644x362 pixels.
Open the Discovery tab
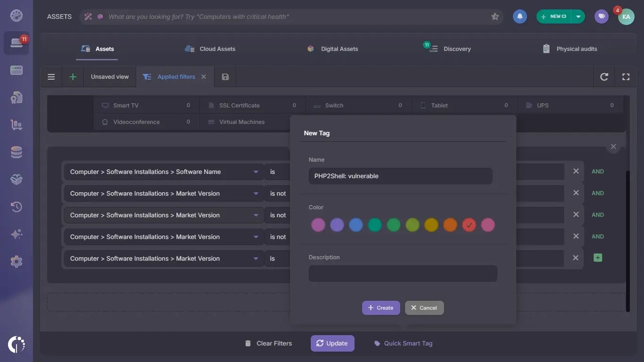point(450,49)
